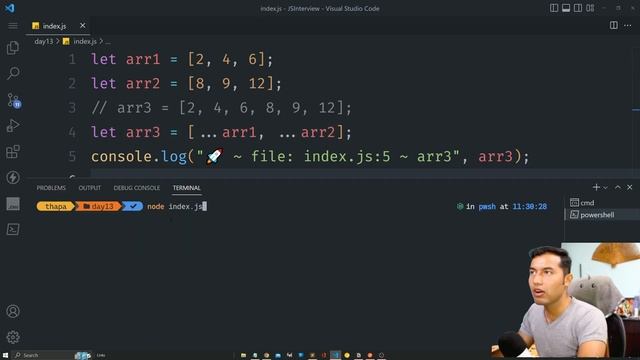Open the hamburger application menu
This screenshot has width=640, height=360.
(13, 26)
